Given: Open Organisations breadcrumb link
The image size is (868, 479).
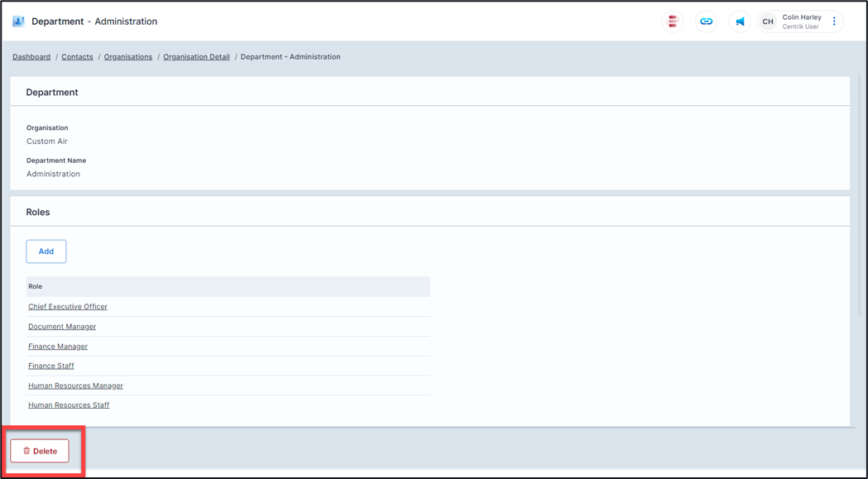Looking at the screenshot, I should click(x=128, y=57).
